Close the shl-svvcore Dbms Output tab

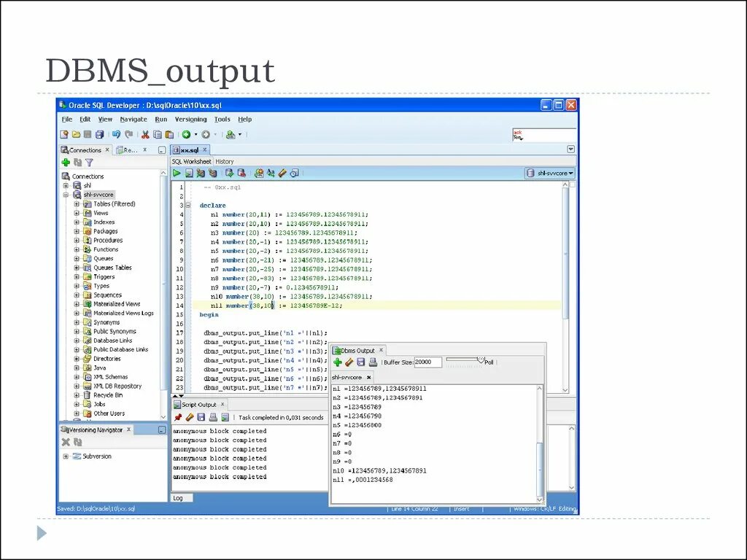click(x=368, y=377)
